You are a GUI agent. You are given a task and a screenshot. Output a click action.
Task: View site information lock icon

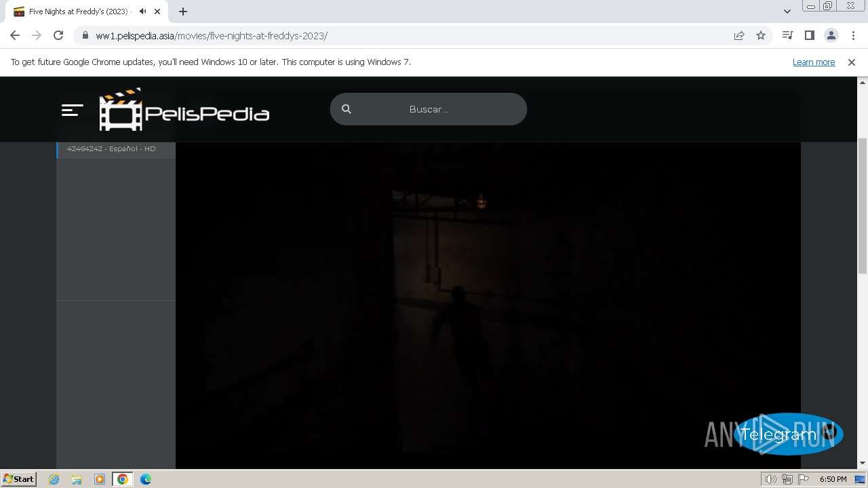click(85, 35)
